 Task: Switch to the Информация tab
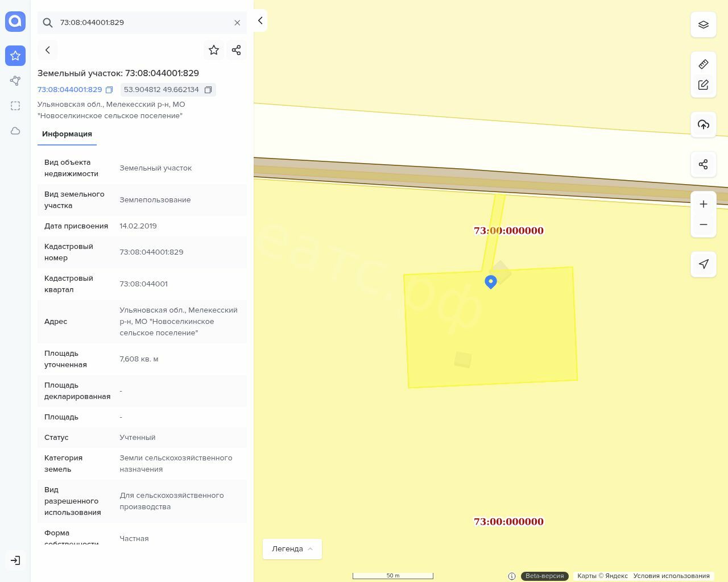67,134
